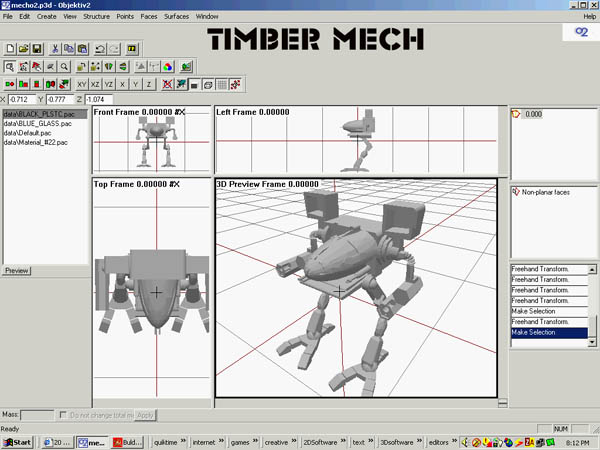The width and height of the screenshot is (600, 450).
Task: Click the Front Frame viewport
Action: (152, 140)
